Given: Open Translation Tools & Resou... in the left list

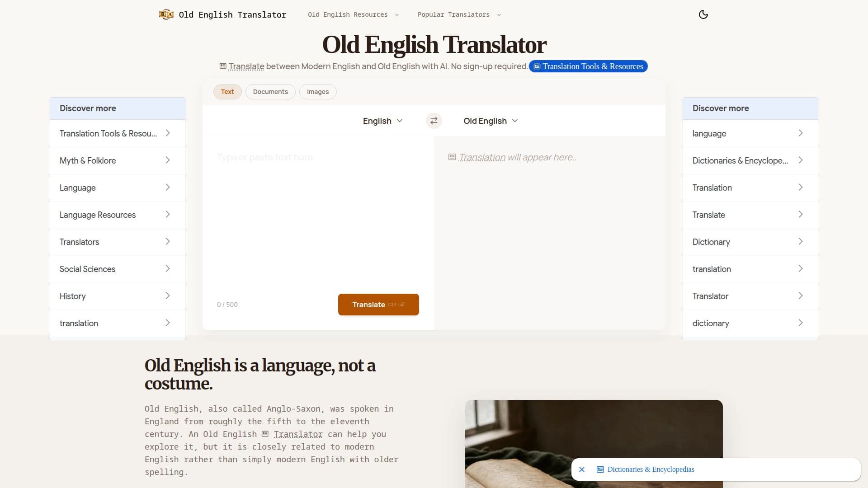Looking at the screenshot, I should point(118,133).
